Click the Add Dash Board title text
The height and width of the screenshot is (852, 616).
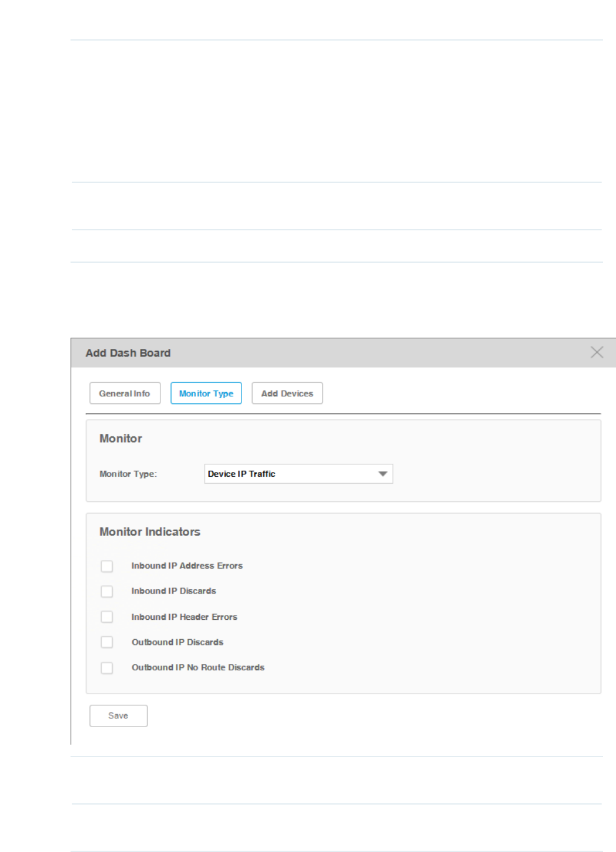(x=128, y=353)
